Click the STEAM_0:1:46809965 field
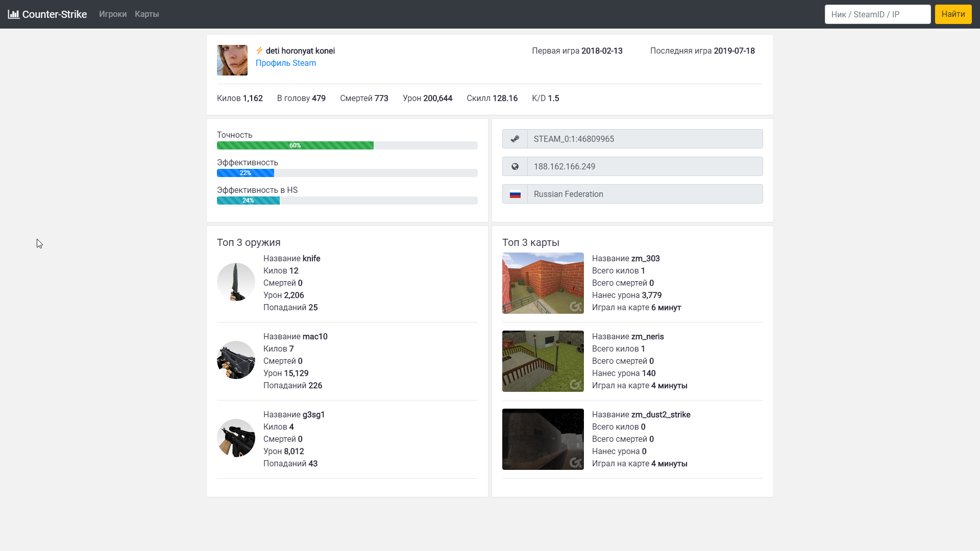The image size is (980, 551). (645, 139)
